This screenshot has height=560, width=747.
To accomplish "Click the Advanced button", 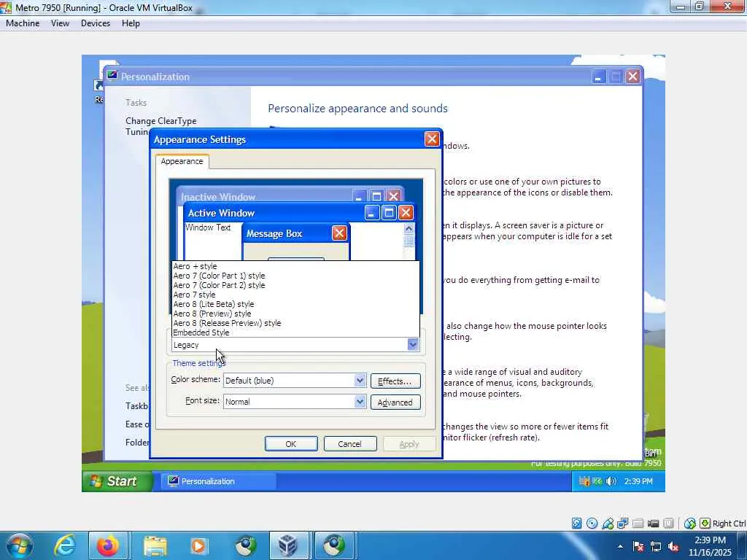I will [395, 402].
